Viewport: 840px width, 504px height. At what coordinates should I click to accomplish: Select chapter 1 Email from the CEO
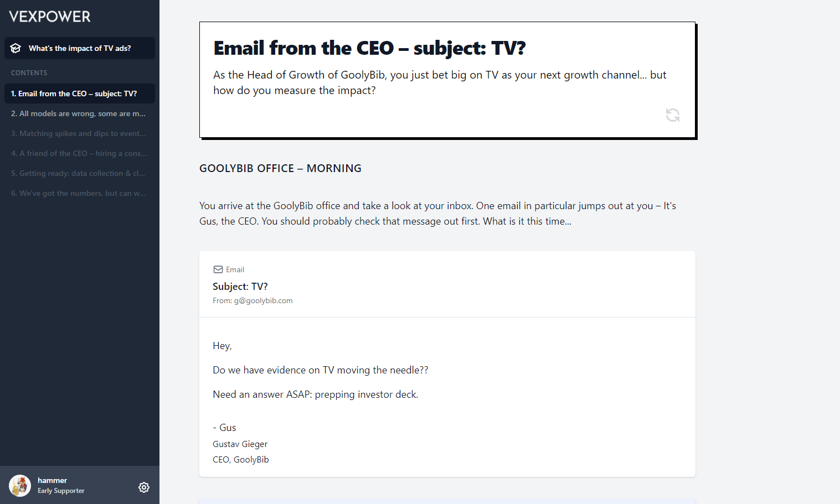(x=80, y=93)
